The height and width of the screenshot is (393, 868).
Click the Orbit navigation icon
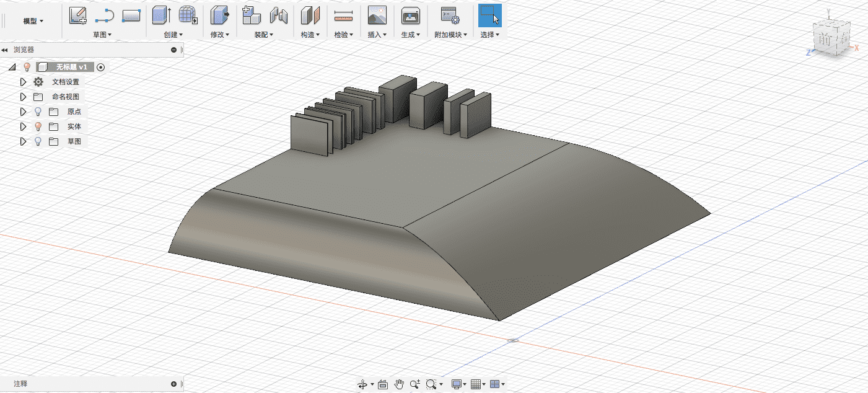(x=362, y=384)
